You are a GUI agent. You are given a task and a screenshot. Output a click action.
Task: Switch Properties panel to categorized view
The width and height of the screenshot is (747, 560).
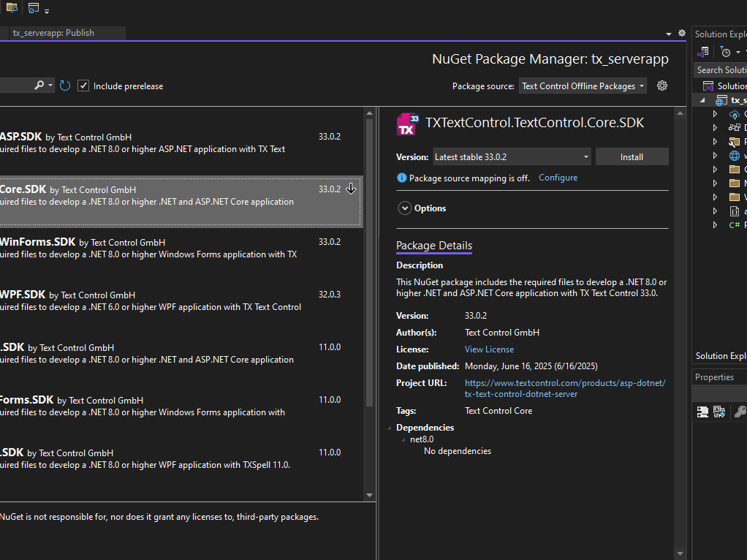(x=702, y=412)
